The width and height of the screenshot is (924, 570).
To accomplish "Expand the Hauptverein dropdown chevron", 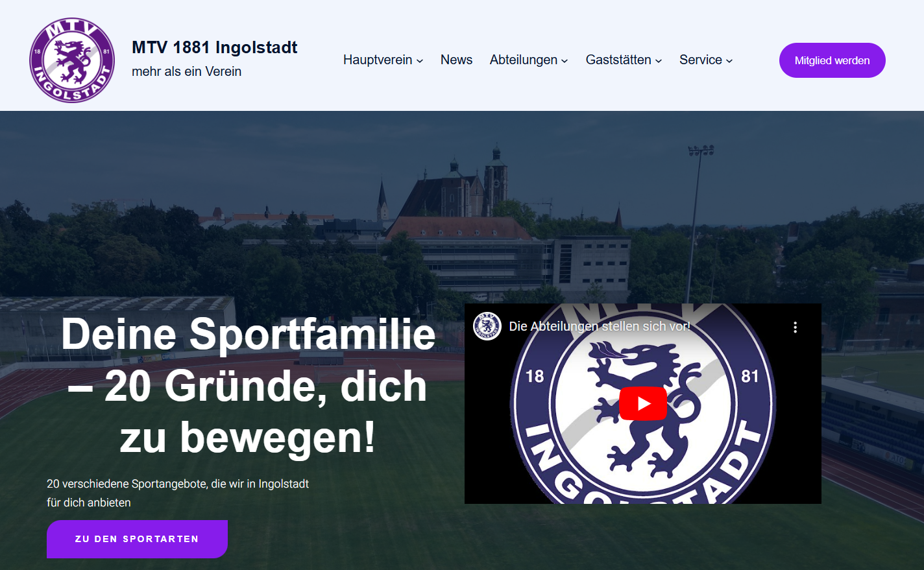I will 420,60.
